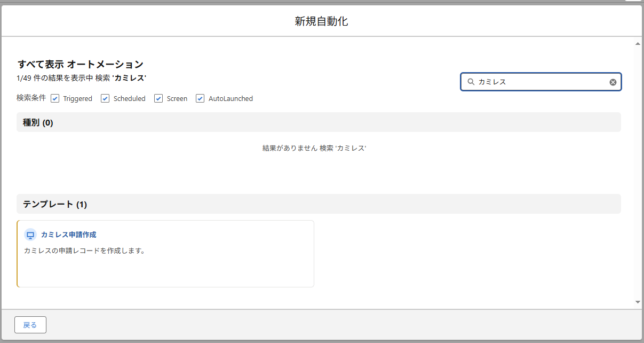Clear the カミレス search text with the X icon
The height and width of the screenshot is (343, 644).
tap(613, 82)
